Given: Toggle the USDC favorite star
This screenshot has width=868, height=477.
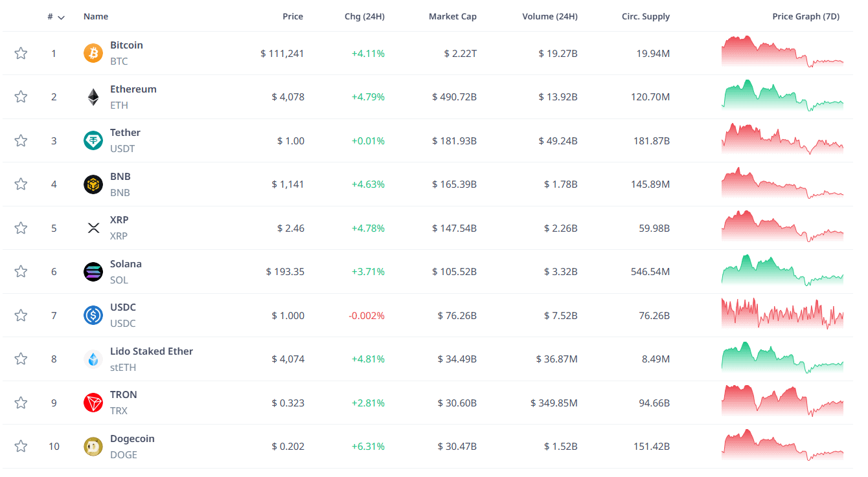Looking at the screenshot, I should tap(21, 315).
